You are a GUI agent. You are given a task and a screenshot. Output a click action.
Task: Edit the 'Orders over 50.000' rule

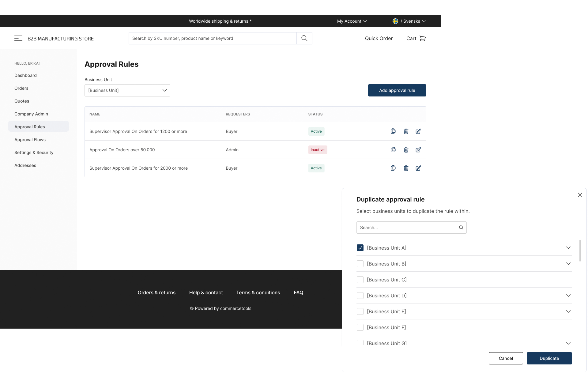point(418,150)
